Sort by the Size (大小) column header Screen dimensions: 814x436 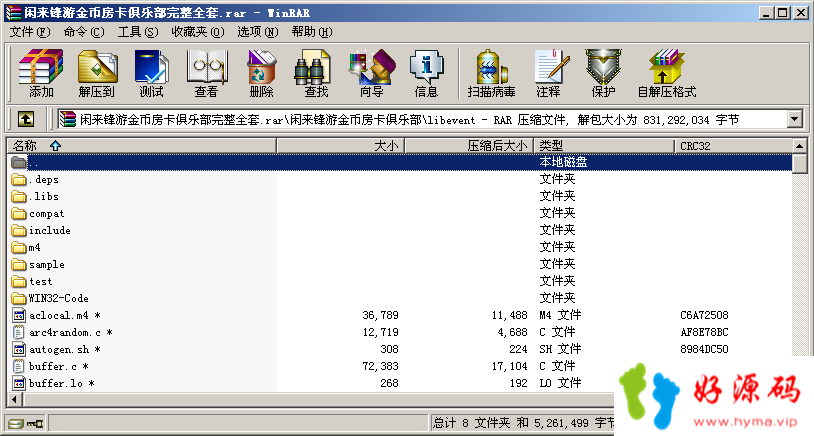pos(341,146)
